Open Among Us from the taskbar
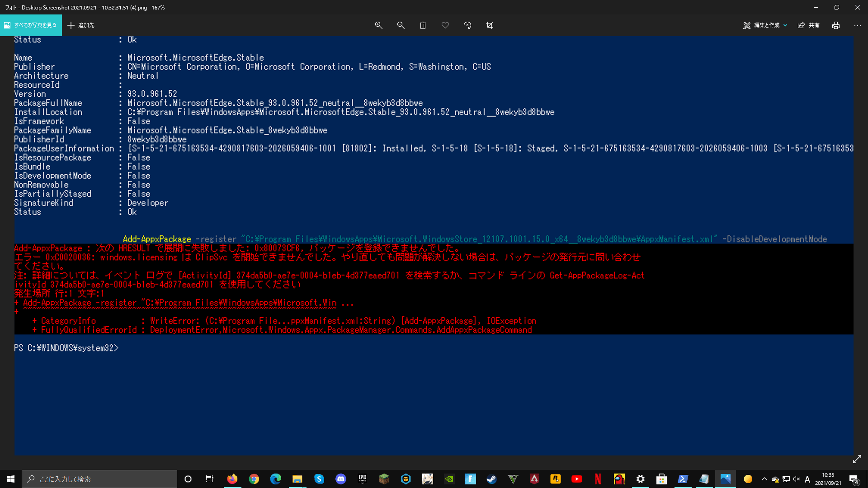The image size is (868, 488). (x=619, y=479)
